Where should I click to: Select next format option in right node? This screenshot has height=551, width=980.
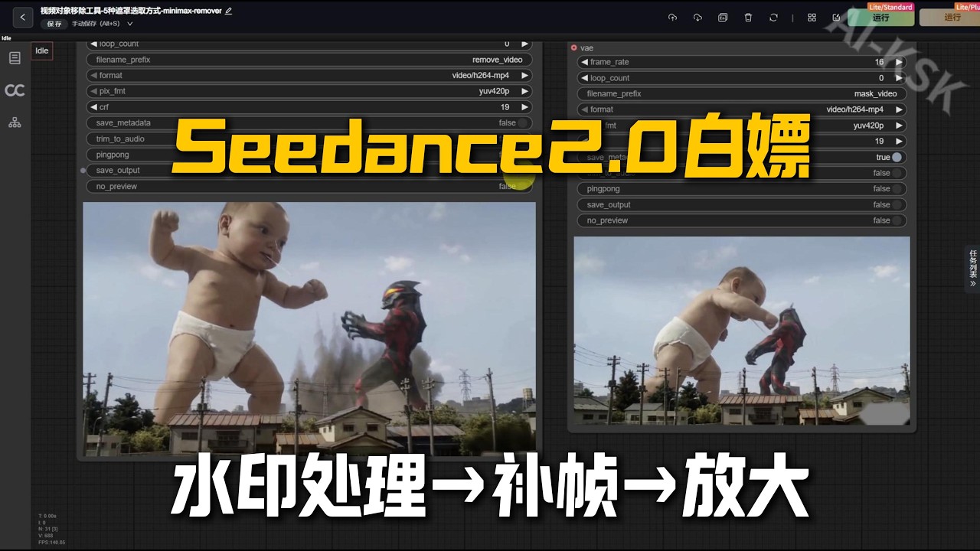[898, 109]
